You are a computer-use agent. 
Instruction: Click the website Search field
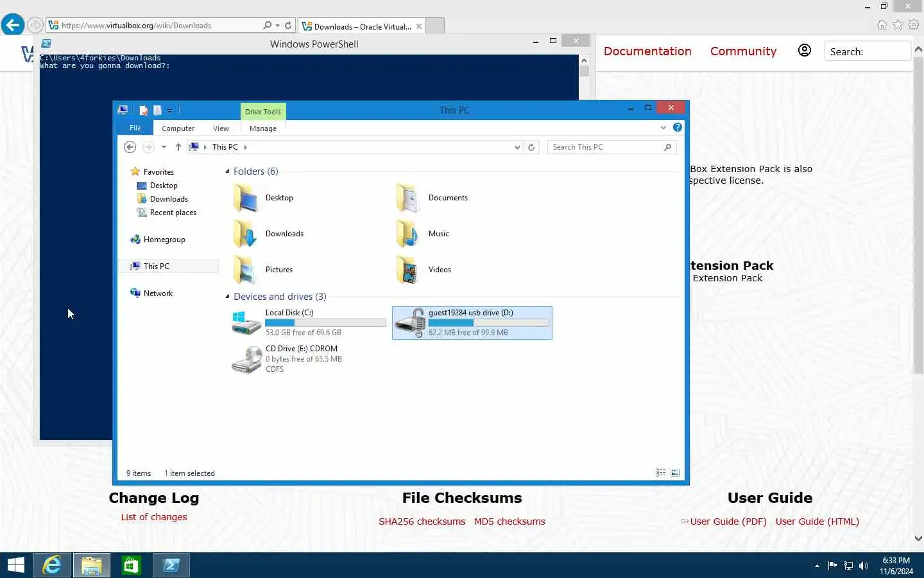point(868,51)
